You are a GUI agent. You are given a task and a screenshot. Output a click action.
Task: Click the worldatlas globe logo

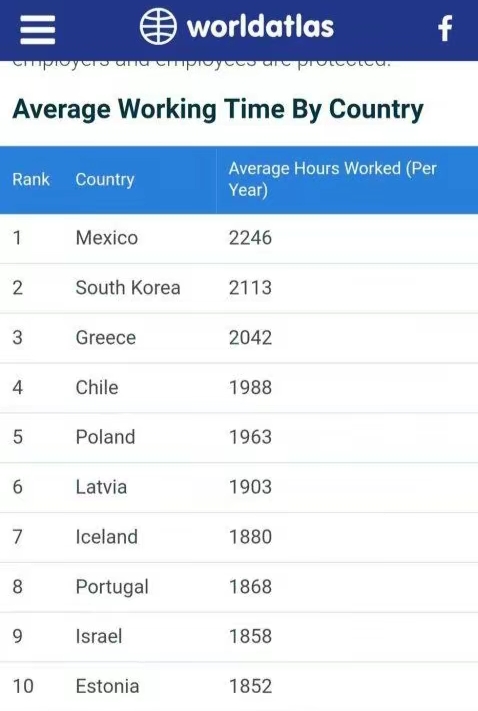click(158, 26)
